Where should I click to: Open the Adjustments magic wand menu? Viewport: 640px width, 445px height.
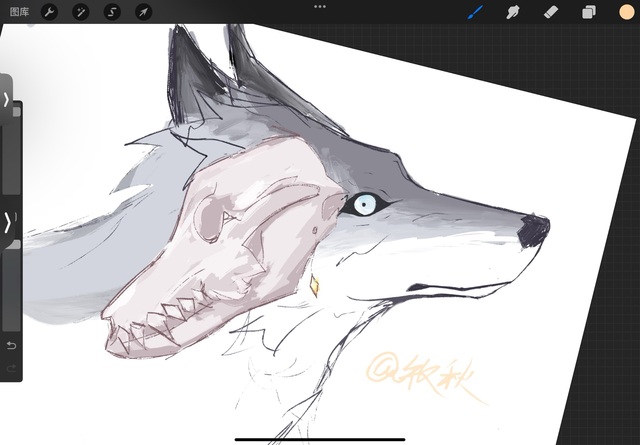80,12
